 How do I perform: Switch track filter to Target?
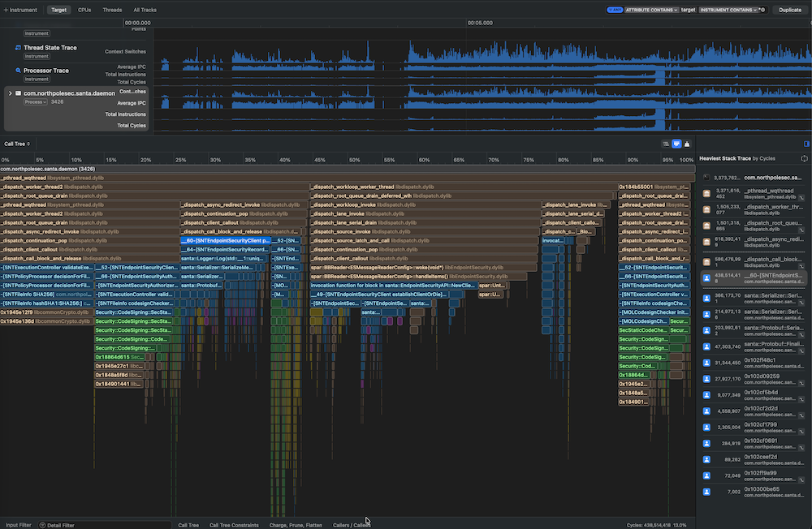coord(58,10)
